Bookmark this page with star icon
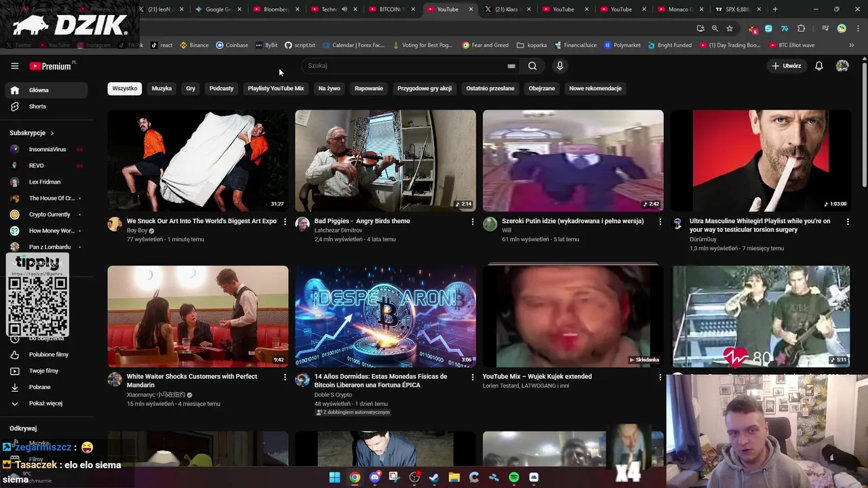The height and width of the screenshot is (488, 868). click(x=730, y=28)
